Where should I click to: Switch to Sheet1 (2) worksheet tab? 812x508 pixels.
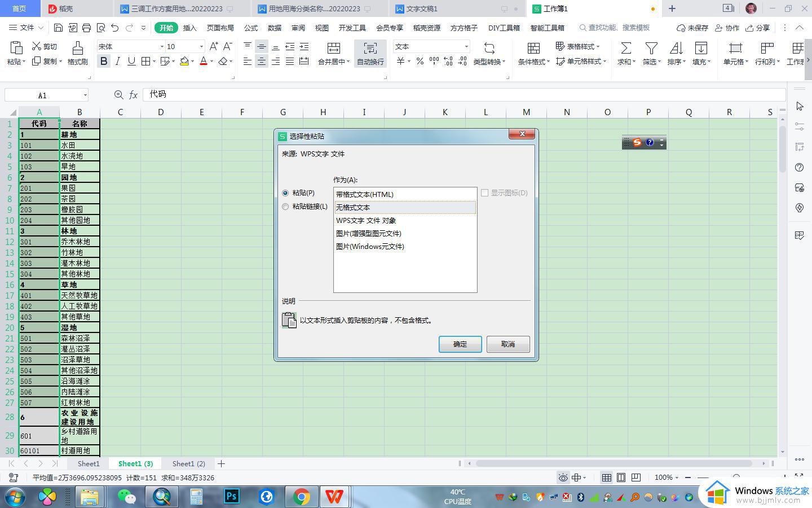[189, 463]
